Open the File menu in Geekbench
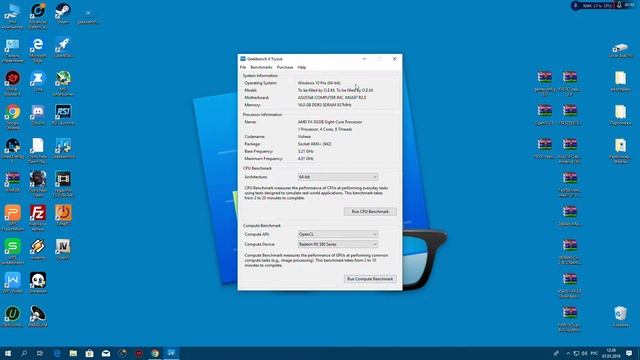640x360 pixels. tap(243, 67)
